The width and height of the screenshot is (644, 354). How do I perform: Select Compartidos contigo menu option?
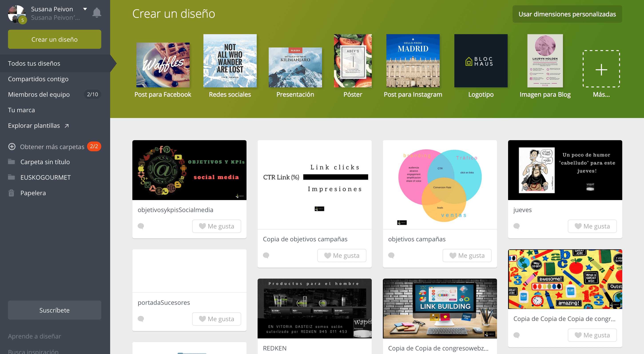(38, 79)
